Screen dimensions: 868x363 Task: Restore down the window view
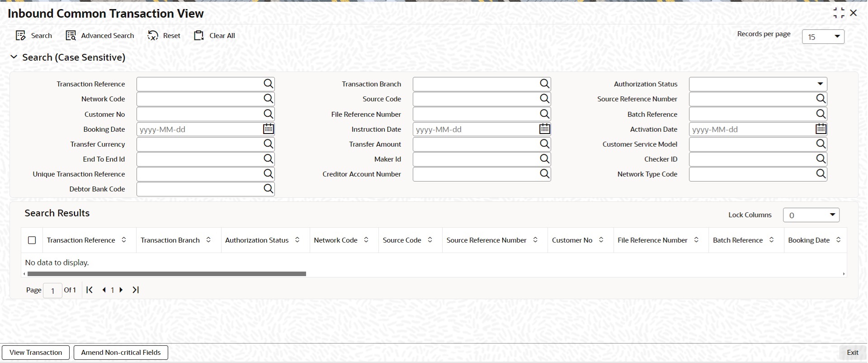point(839,13)
